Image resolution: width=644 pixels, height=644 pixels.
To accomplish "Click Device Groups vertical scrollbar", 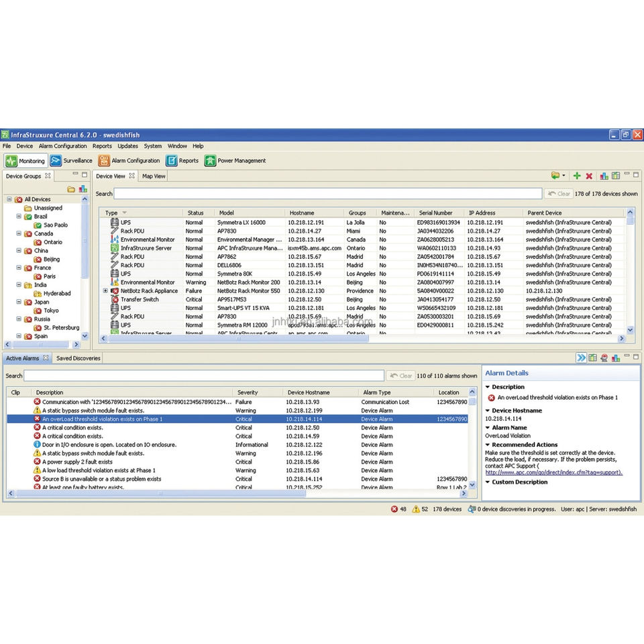I will tap(85, 240).
